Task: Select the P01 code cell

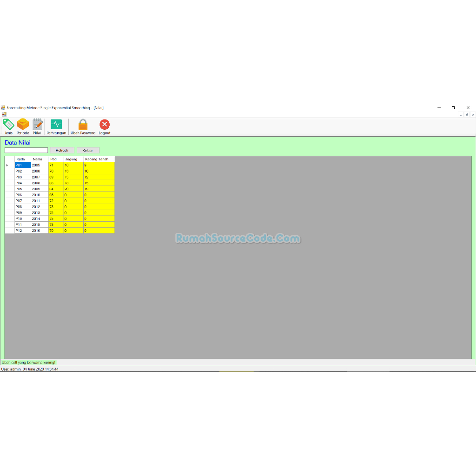Action: pos(23,165)
